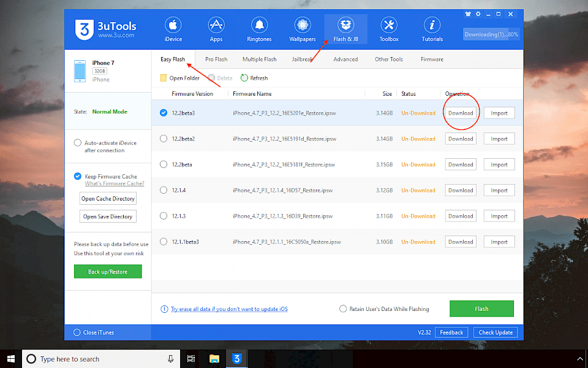
Task: Click the Downloading progress indicator
Action: pos(491,34)
